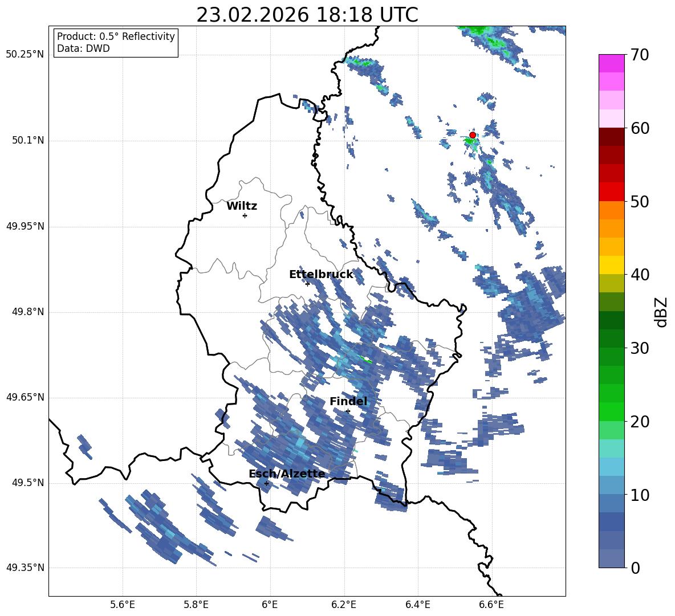The height and width of the screenshot is (616, 675).
Task: Click the 49.35°N latitude label
Action: point(25,568)
